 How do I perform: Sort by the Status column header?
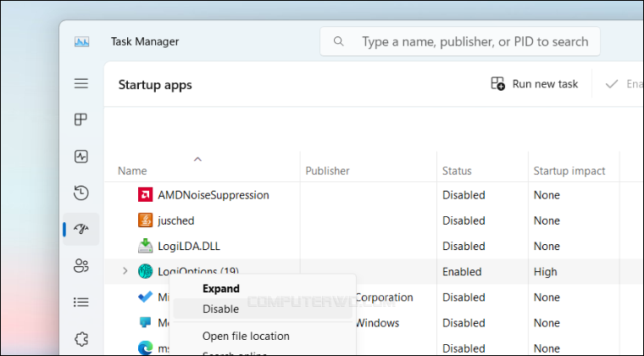coord(457,171)
